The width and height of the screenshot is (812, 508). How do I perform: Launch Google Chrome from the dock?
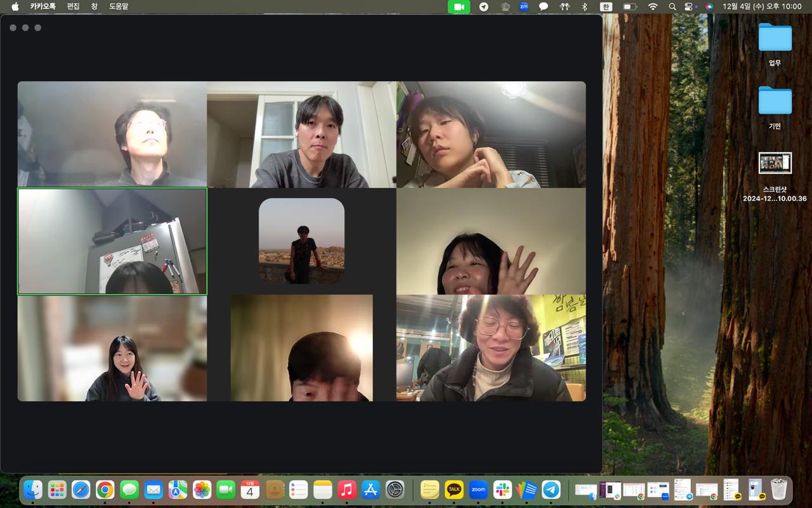105,490
